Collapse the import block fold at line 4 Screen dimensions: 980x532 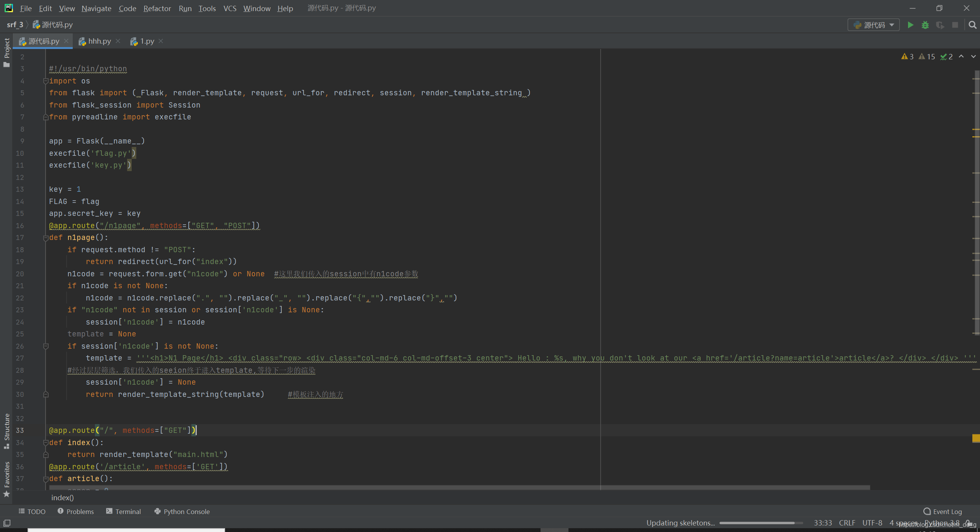46,81
